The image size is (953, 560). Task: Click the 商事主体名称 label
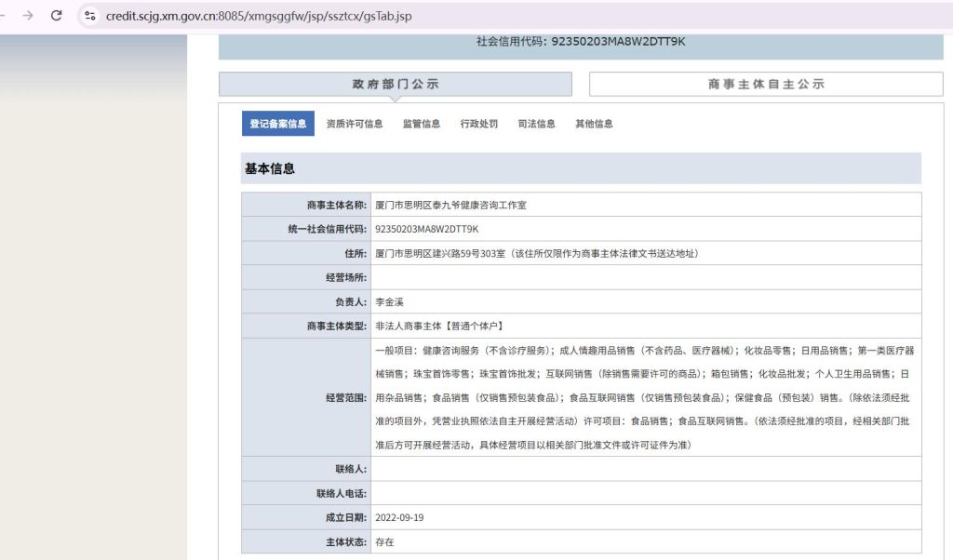click(336, 206)
